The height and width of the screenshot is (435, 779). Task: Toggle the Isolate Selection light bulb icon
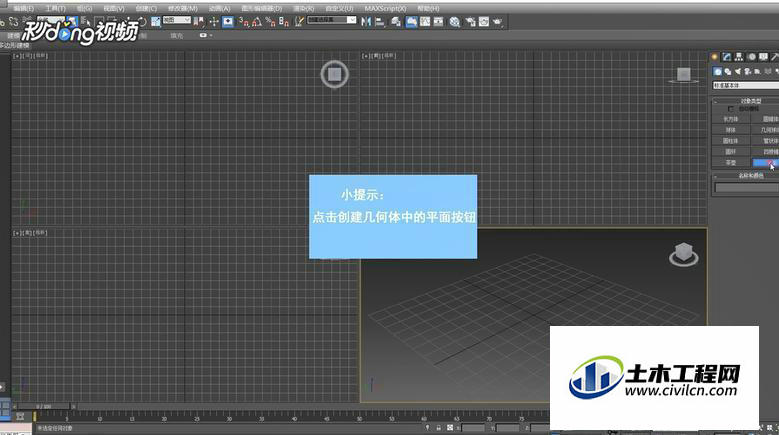[427, 427]
